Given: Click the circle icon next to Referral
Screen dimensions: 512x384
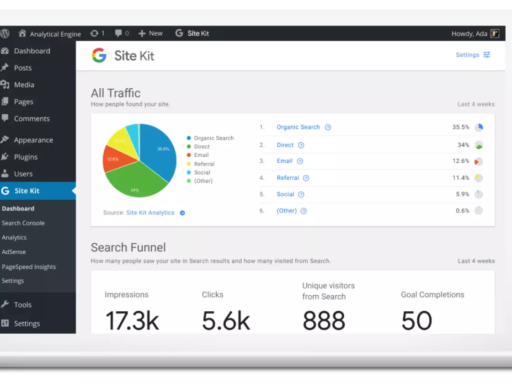Looking at the screenshot, I should point(306,178).
